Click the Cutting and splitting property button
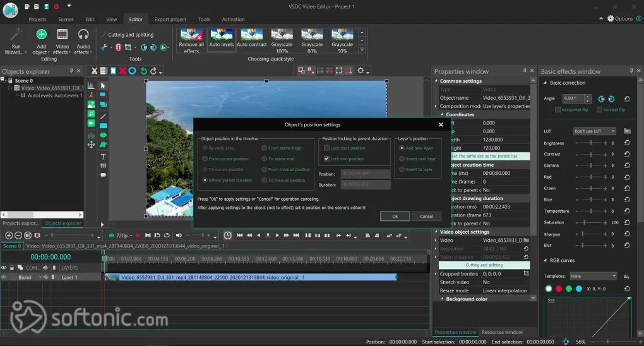Image resolution: width=644 pixels, height=346 pixels. click(x=484, y=265)
